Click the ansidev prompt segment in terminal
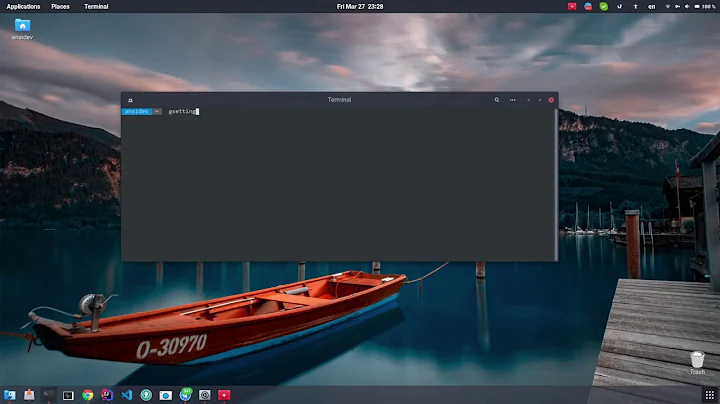Screen dimensions: 720x404 [135, 111]
